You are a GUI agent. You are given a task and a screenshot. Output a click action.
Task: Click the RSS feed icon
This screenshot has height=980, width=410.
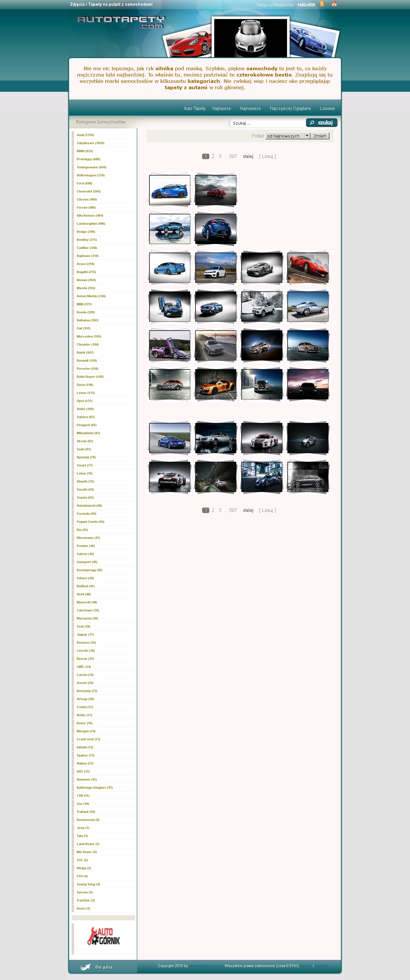pyautogui.click(x=322, y=4)
